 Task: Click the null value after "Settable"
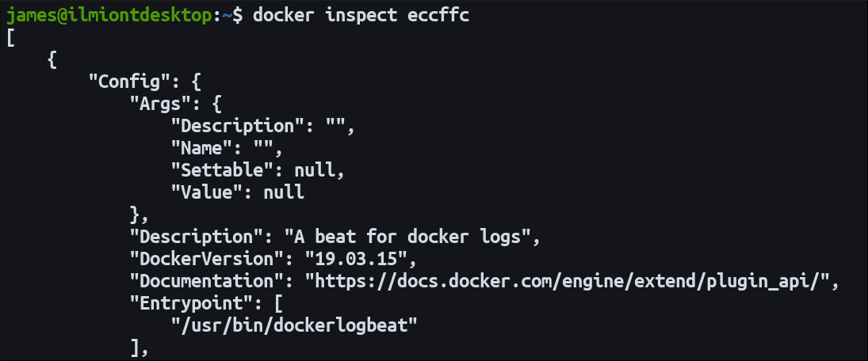pos(314,169)
